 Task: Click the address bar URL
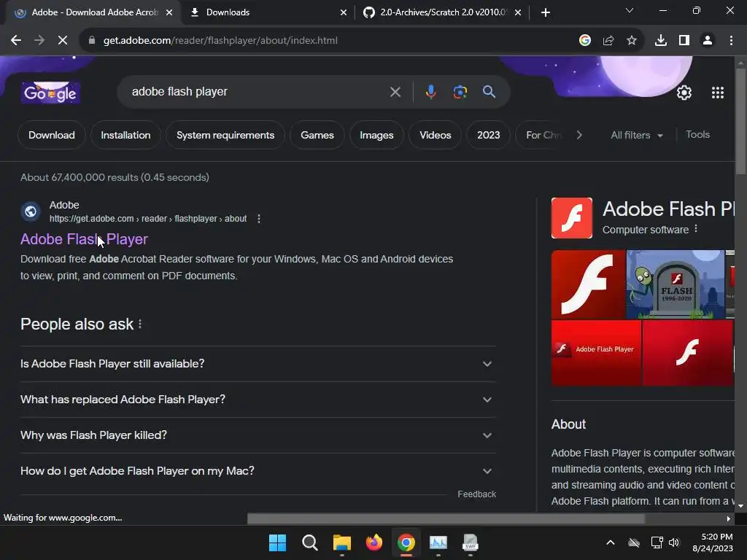[220, 41]
